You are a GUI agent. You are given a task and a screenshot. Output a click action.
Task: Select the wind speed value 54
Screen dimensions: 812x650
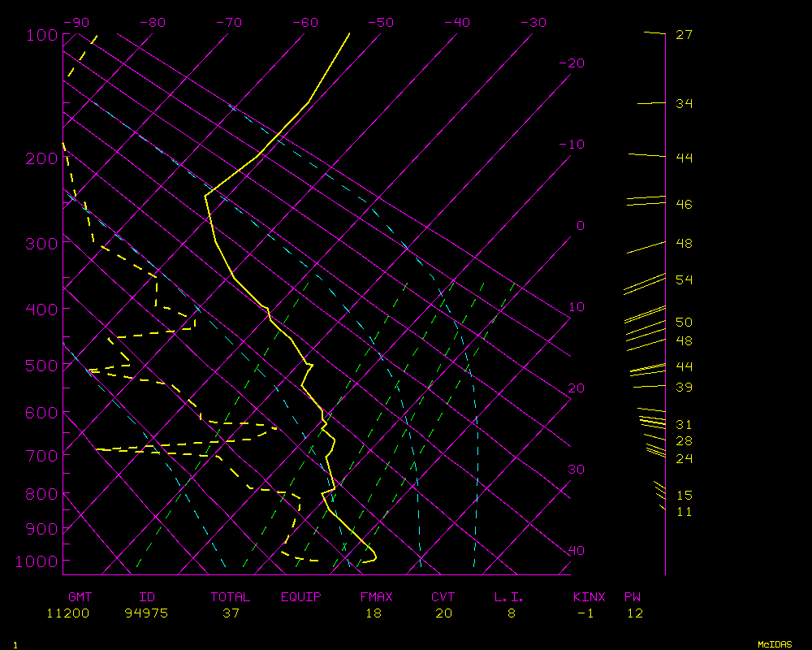coord(684,280)
